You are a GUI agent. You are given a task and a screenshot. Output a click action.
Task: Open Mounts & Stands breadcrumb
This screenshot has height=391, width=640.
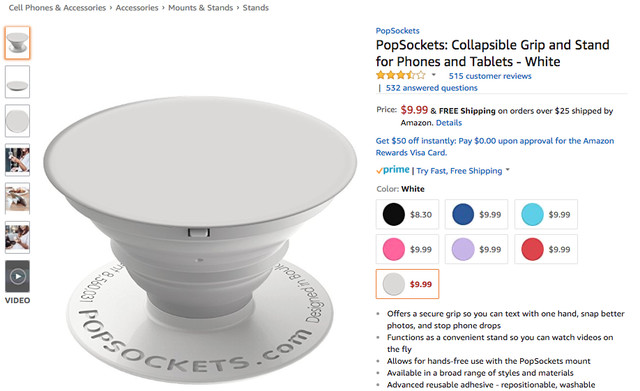[x=200, y=7]
